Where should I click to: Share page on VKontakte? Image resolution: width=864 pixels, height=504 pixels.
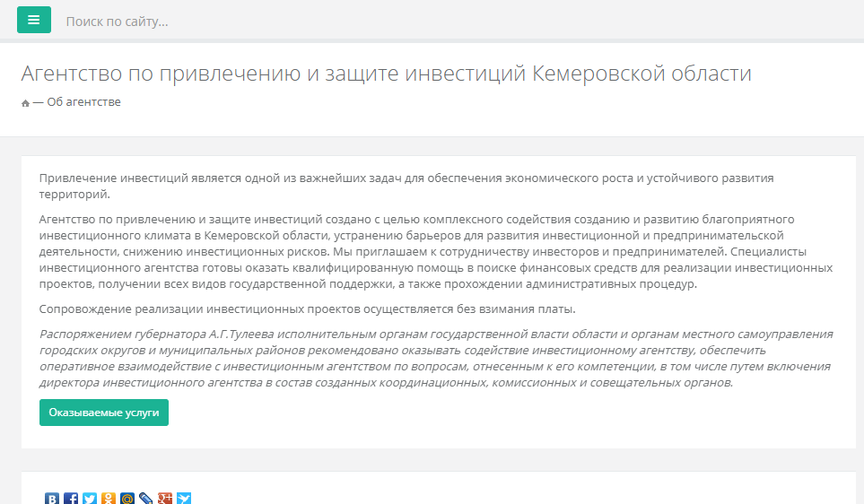click(52, 499)
